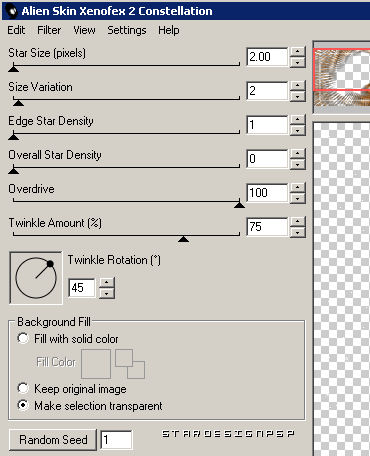Increase Star Size with up spinner arrow

click(297, 52)
